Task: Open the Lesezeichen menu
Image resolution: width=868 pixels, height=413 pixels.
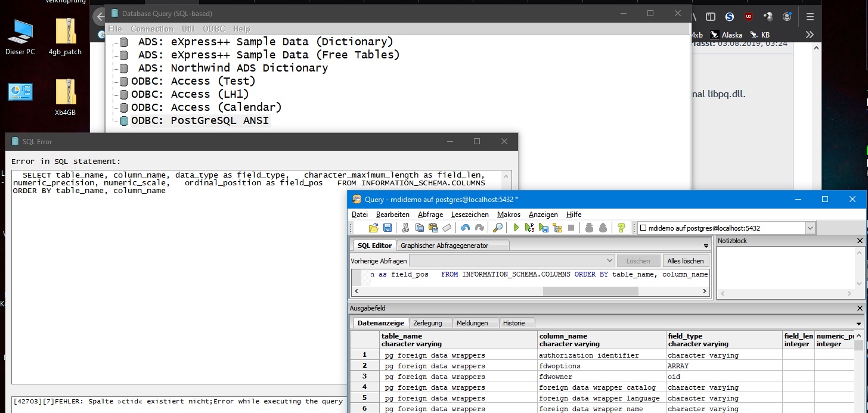Action: [470, 215]
